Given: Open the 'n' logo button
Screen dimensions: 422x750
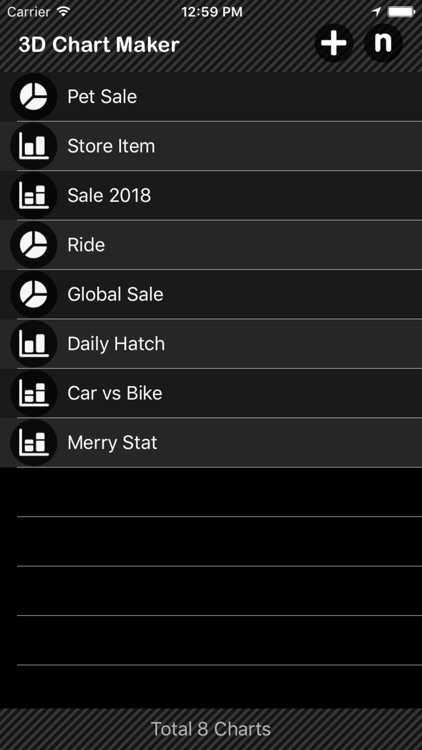Looking at the screenshot, I should pos(383,43).
